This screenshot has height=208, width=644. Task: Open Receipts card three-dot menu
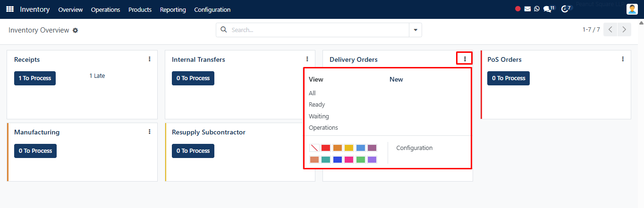click(150, 59)
